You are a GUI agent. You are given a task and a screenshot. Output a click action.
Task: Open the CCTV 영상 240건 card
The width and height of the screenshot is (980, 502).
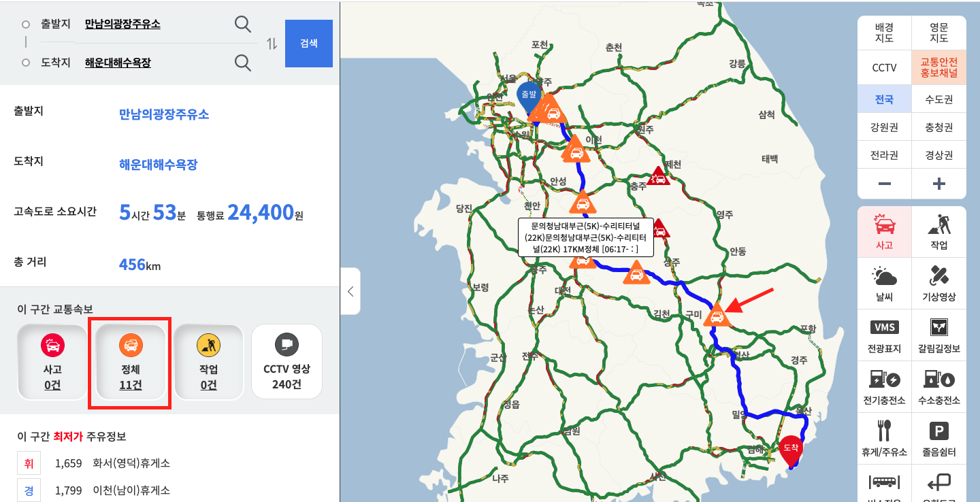287,362
